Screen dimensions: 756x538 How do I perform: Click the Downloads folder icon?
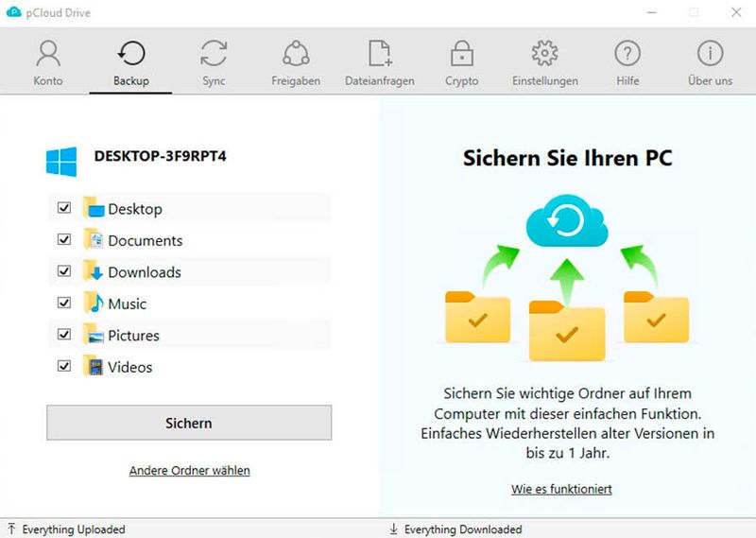(94, 271)
